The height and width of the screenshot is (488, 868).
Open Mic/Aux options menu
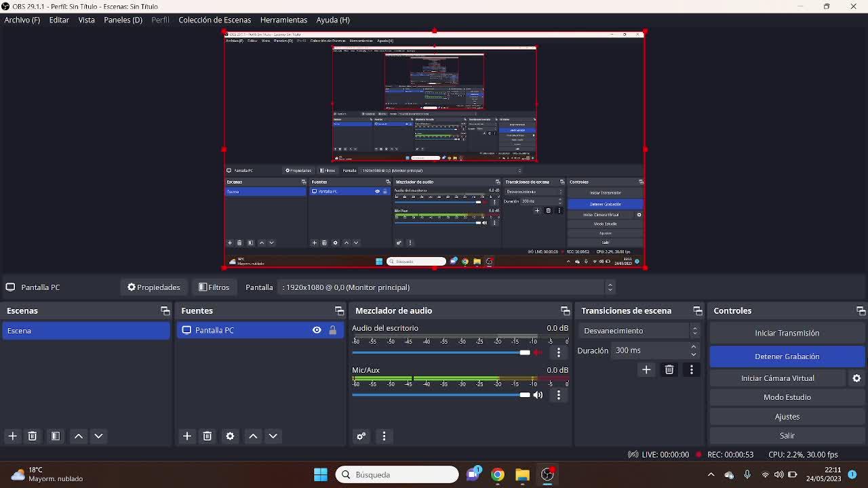559,394
